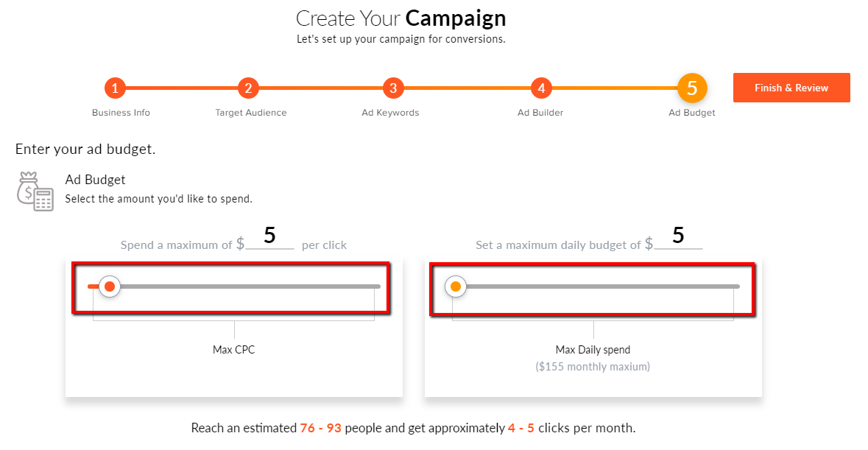Viewport: 868px width, 450px height.
Task: Click the Max Daily spend label text
Action: [593, 350]
